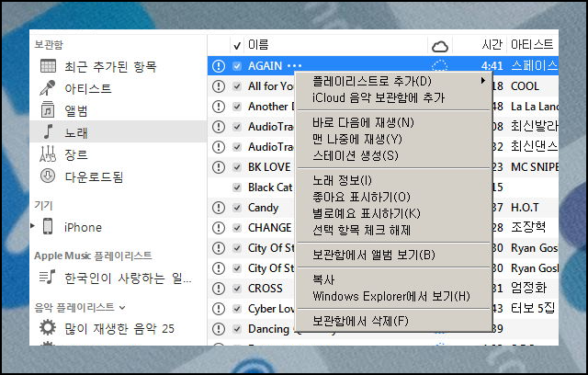Open the recently added items icon

[x=48, y=66]
